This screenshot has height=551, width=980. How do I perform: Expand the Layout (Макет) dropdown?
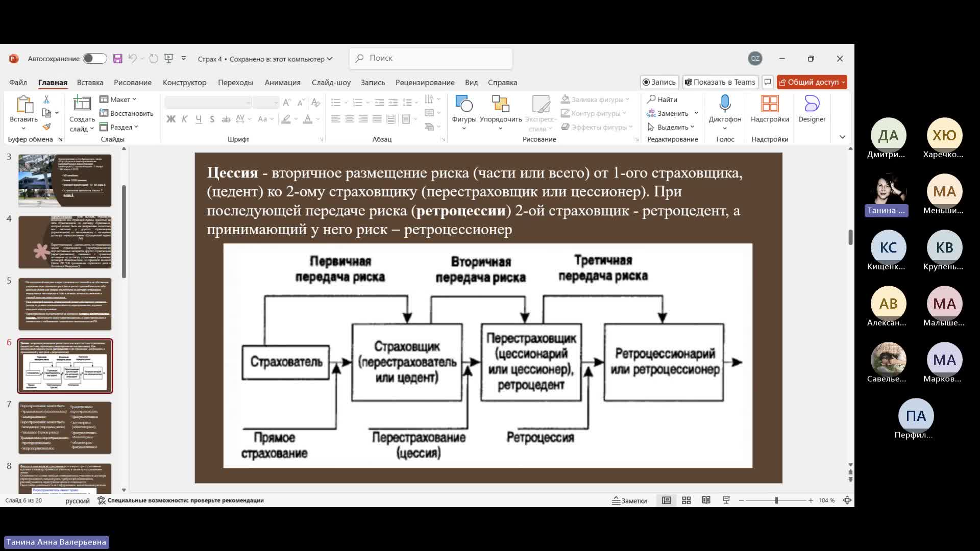coord(118,99)
